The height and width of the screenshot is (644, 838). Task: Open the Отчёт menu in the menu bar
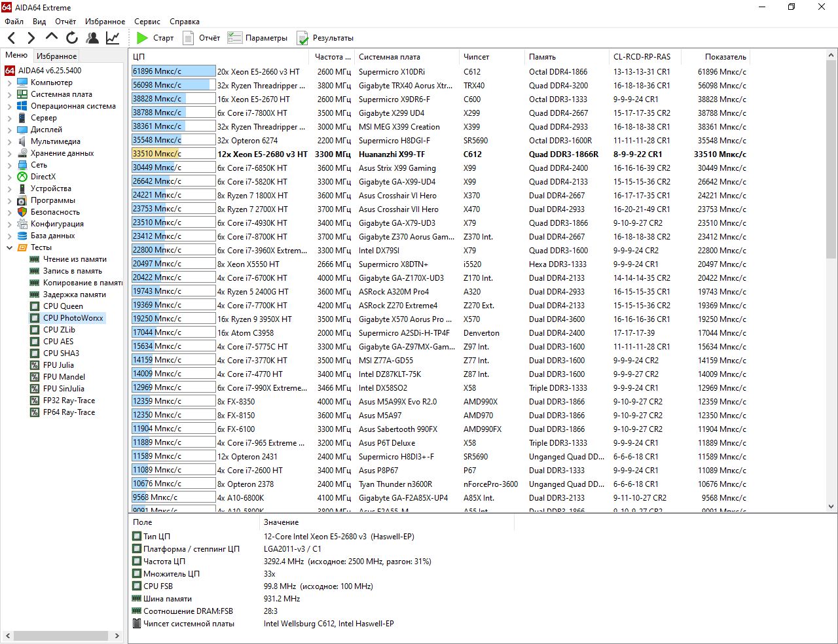click(65, 22)
